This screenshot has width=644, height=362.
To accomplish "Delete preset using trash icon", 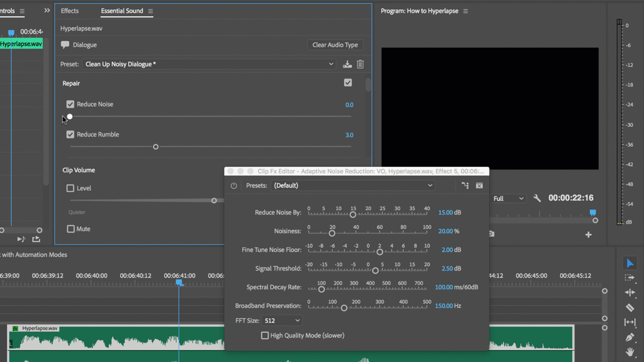I will point(361,64).
